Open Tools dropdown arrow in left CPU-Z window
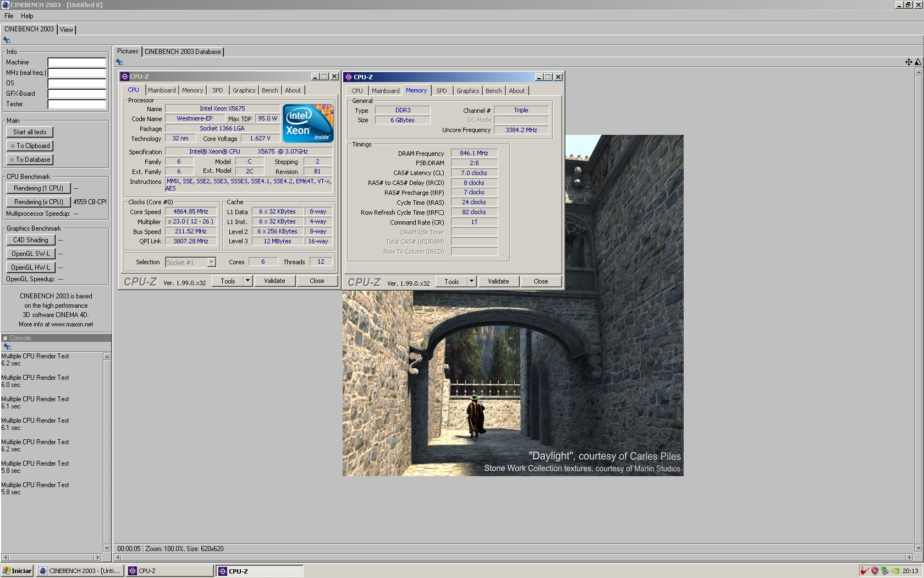924x578 pixels. [248, 281]
